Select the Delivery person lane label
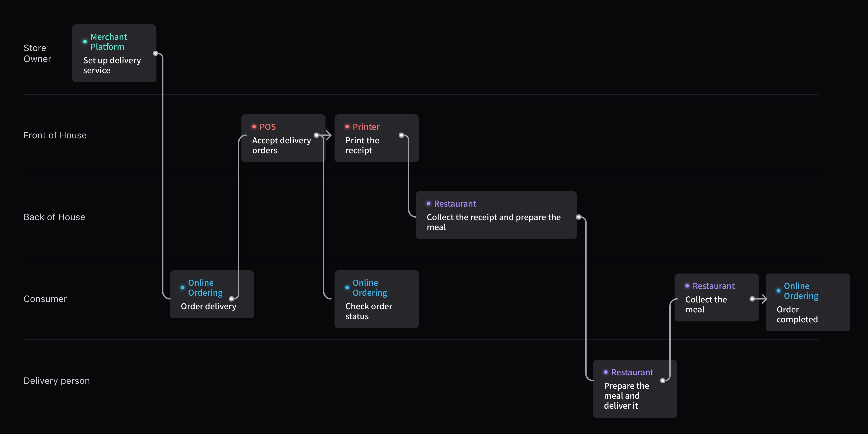868x434 pixels. [57, 381]
